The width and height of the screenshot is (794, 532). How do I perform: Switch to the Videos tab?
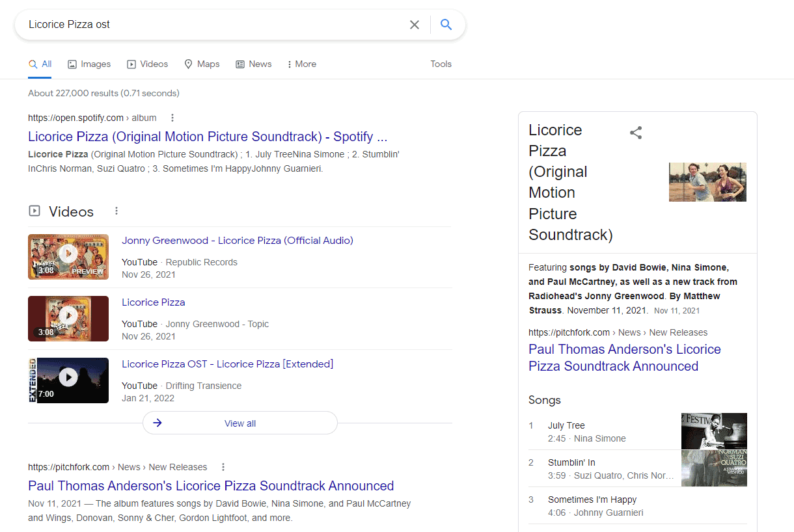tap(147, 64)
